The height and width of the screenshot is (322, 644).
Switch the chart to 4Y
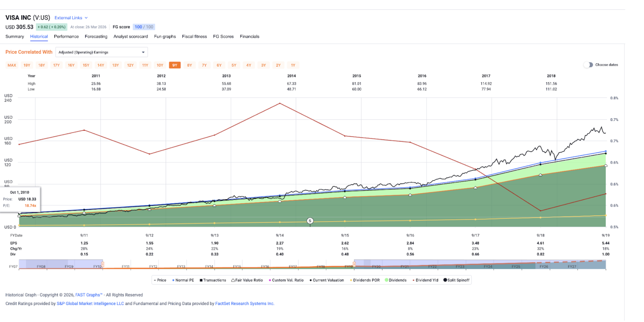coord(249,65)
